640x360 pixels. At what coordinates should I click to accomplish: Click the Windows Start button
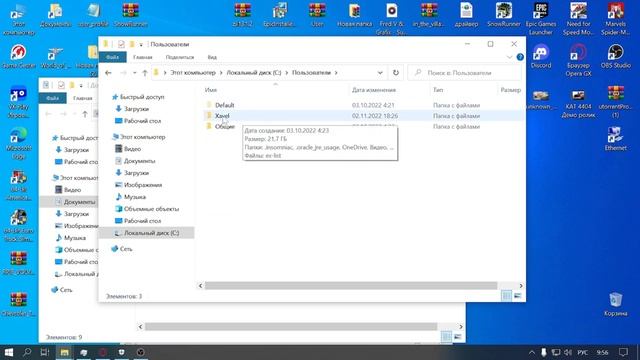coord(9,352)
